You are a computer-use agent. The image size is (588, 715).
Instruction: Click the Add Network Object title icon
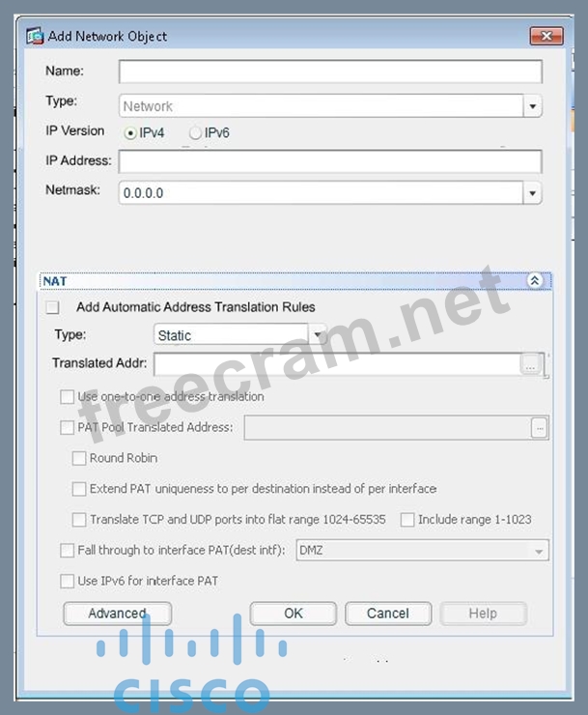click(35, 36)
